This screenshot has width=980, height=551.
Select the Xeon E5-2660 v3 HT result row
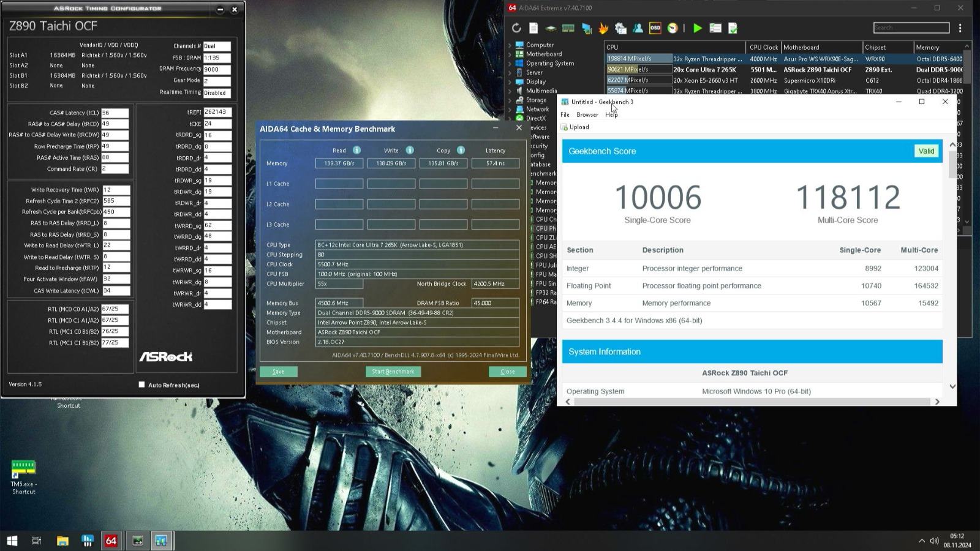tap(785, 80)
